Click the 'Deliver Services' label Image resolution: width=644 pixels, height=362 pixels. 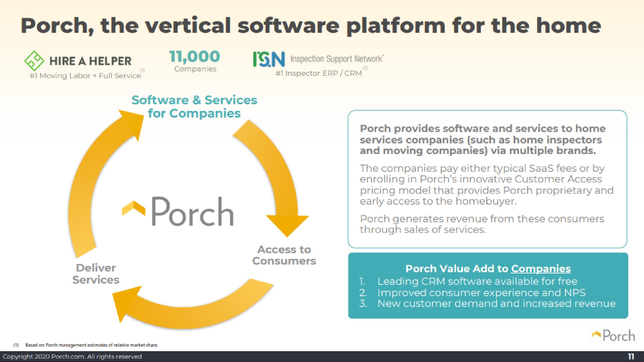[x=96, y=274]
